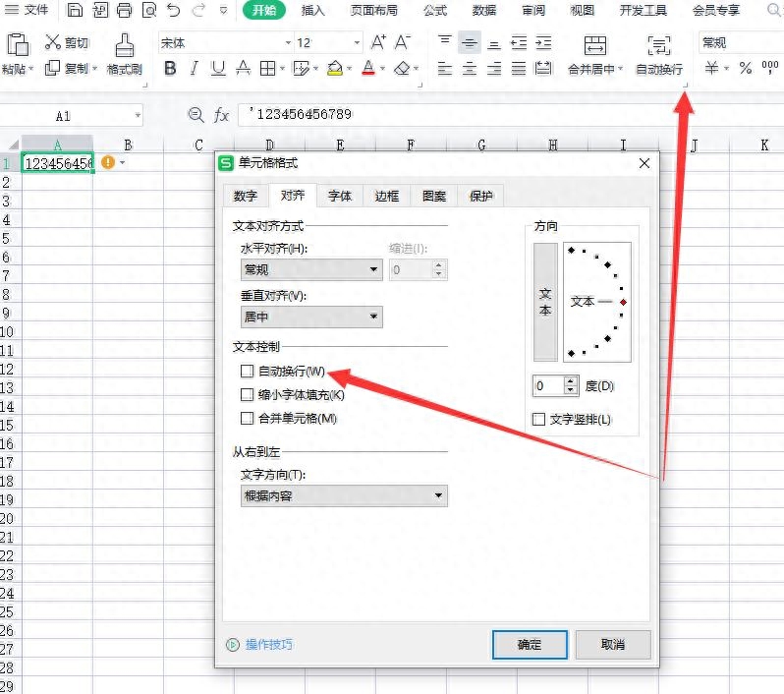Switch to 图案 tab in dialog
The height and width of the screenshot is (694, 784).
tap(434, 196)
